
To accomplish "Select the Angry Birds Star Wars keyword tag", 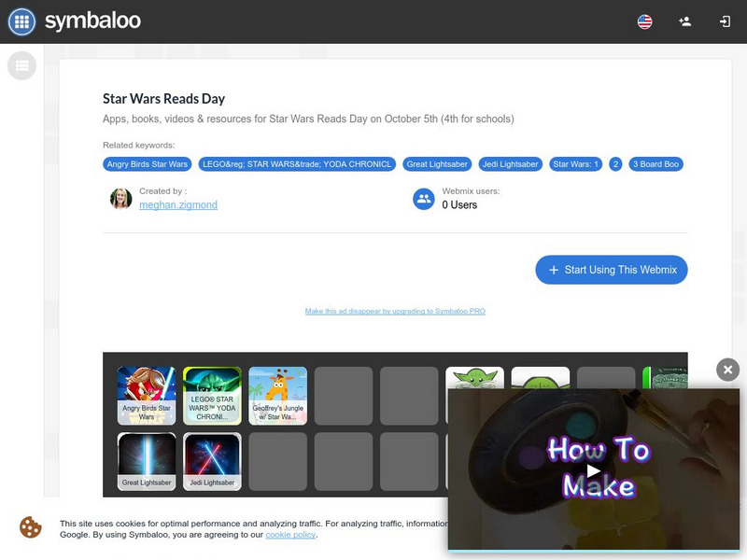I will coord(148,164).
